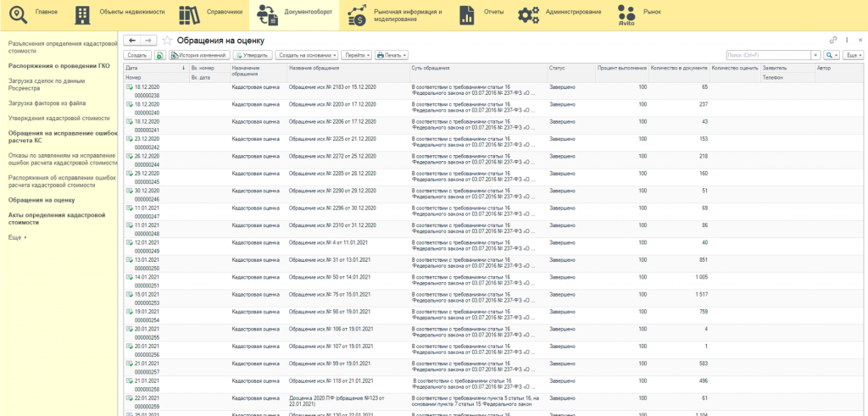Click document icon of row 000000254
This screenshot has height=416, width=868.
pyautogui.click(x=130, y=312)
